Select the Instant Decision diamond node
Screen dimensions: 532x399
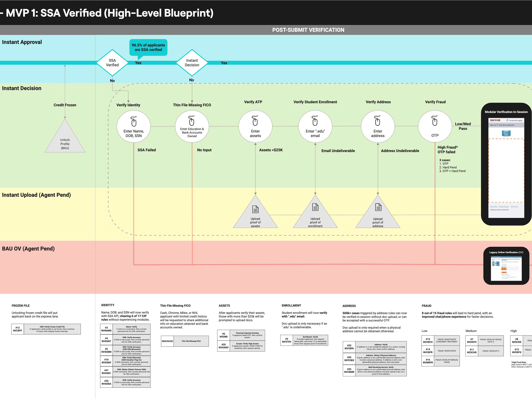coord(192,63)
